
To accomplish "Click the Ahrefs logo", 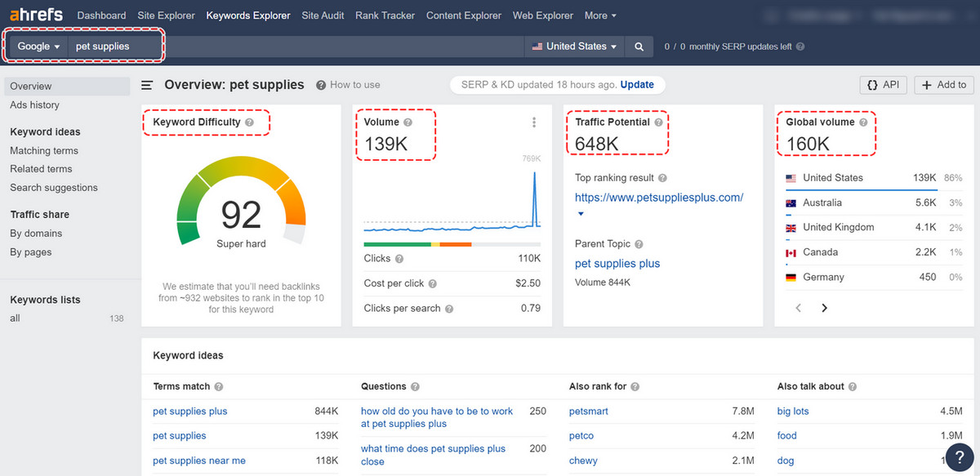I will (x=37, y=16).
